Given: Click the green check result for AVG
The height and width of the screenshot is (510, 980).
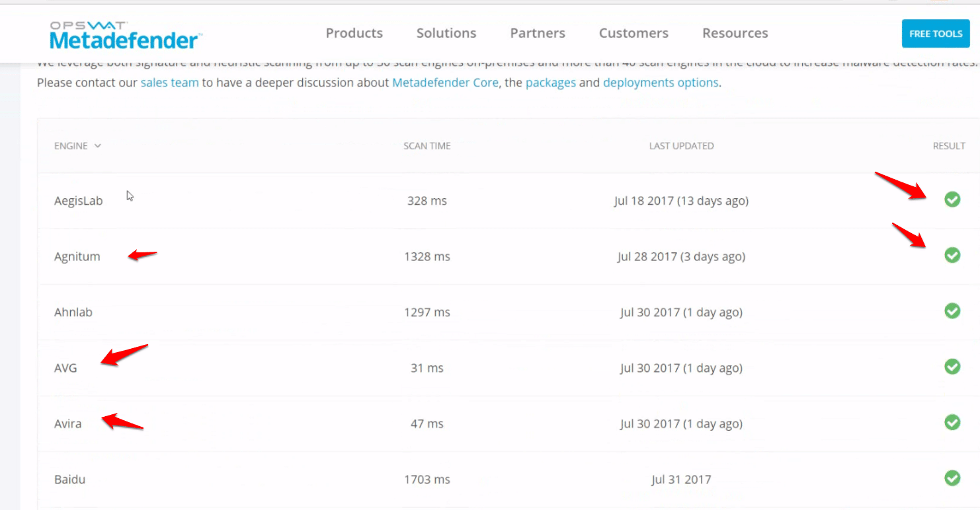Looking at the screenshot, I should 952,366.
